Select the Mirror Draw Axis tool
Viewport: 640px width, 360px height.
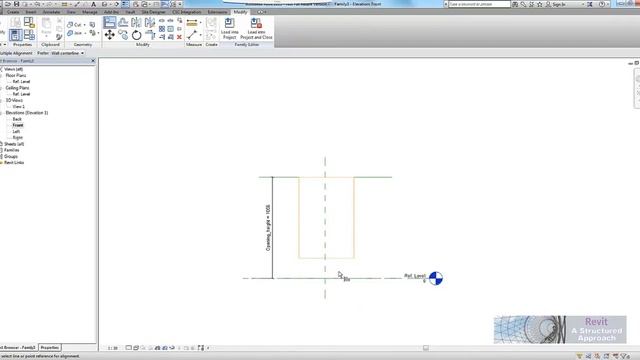[x=150, y=22]
